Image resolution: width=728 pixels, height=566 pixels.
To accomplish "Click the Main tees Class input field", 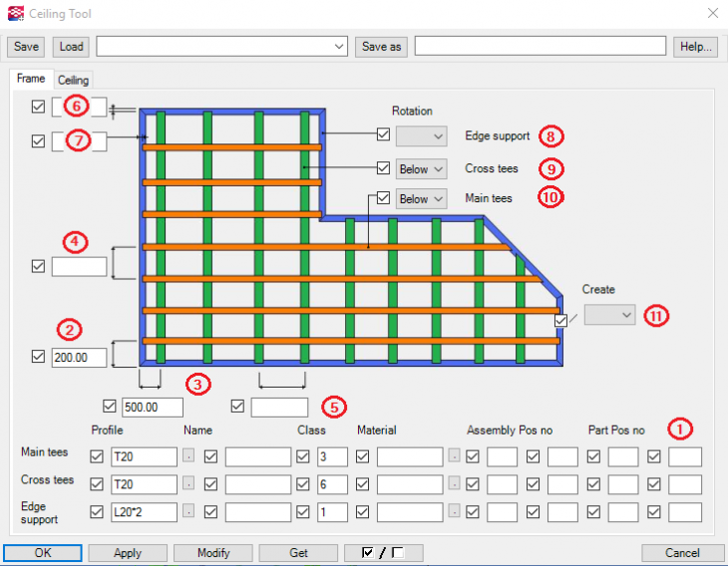I will tap(331, 457).
